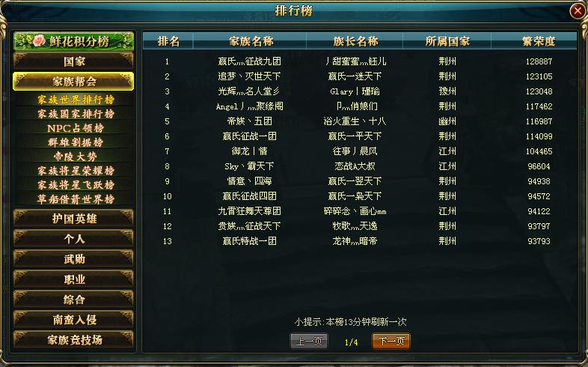Select 草船借箭世界榜 entry
Image resolution: width=588 pixels, height=367 pixels.
click(76, 199)
